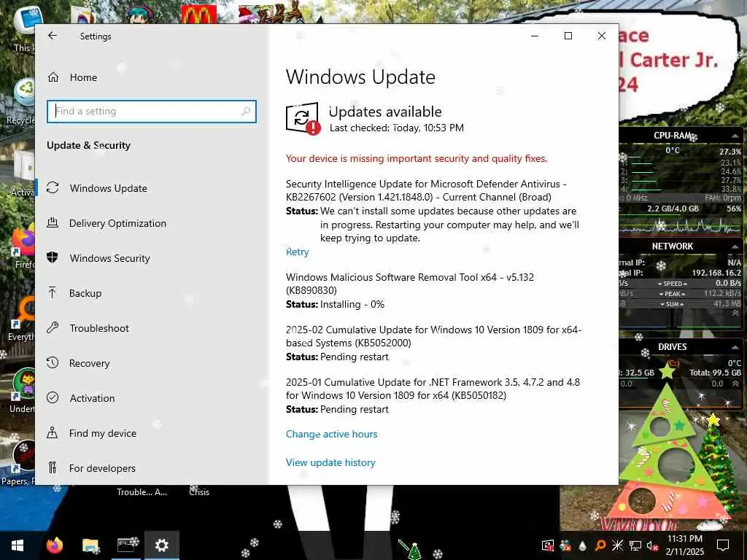Click the muted volume tray icon

coord(651,545)
